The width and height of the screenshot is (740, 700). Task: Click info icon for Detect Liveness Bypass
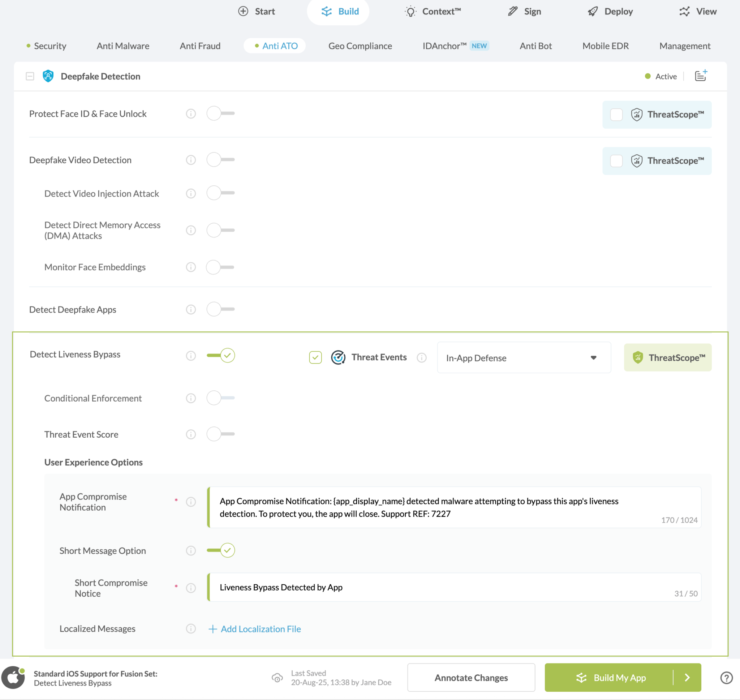[x=190, y=356]
